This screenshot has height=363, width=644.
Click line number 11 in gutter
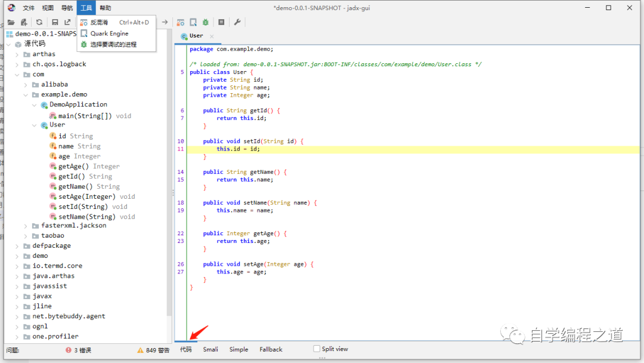coord(181,149)
